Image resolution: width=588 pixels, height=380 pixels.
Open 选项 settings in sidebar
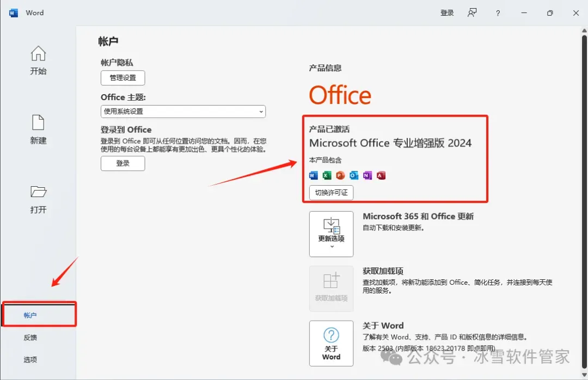pyautogui.click(x=30, y=360)
